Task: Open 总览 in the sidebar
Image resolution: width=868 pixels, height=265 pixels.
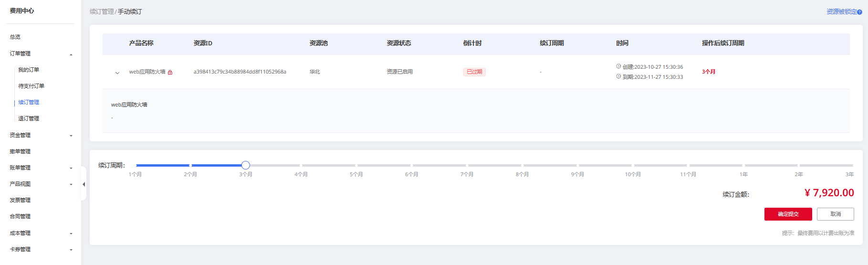Action: [x=15, y=37]
